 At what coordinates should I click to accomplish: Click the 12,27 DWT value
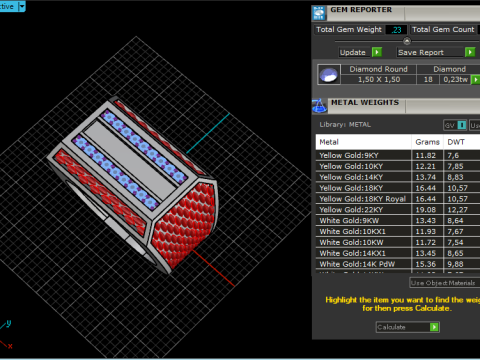[x=457, y=210]
